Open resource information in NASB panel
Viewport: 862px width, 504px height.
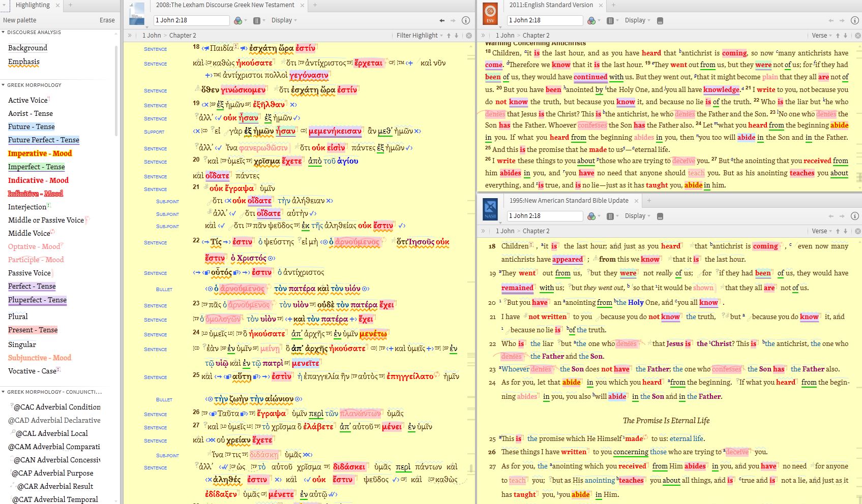click(x=855, y=216)
